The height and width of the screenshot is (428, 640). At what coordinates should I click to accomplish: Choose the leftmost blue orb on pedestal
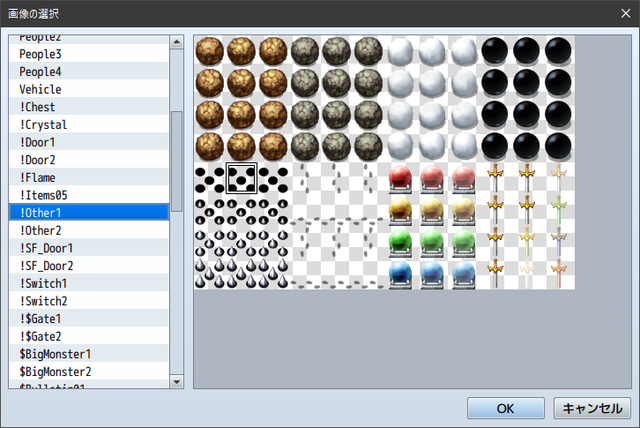[400, 274]
